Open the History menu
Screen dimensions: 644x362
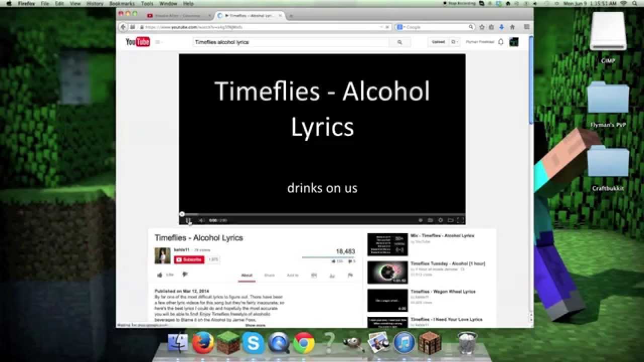95,4
